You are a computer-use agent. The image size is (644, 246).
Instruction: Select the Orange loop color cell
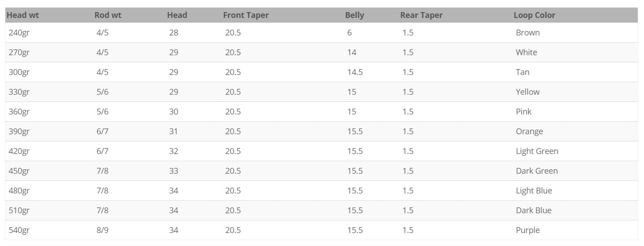[x=529, y=132]
